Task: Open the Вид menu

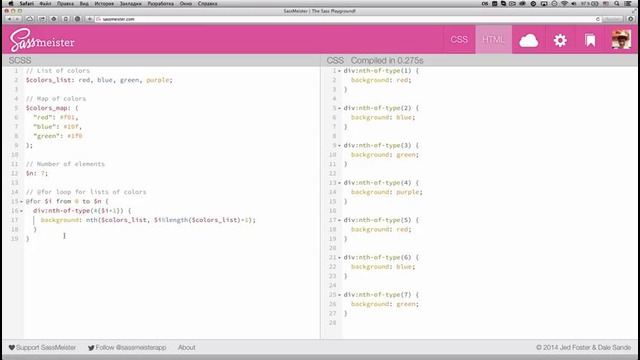Action: [84, 3]
